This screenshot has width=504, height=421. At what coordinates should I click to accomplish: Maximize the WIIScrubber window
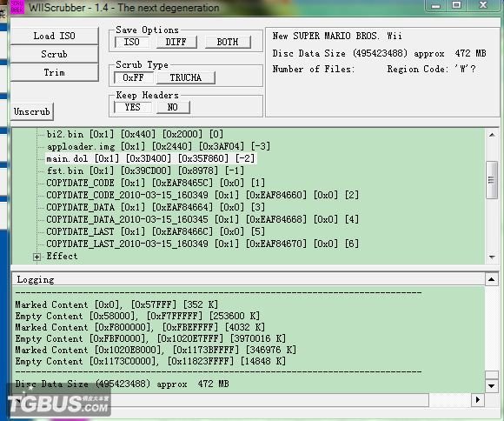(456, 5)
